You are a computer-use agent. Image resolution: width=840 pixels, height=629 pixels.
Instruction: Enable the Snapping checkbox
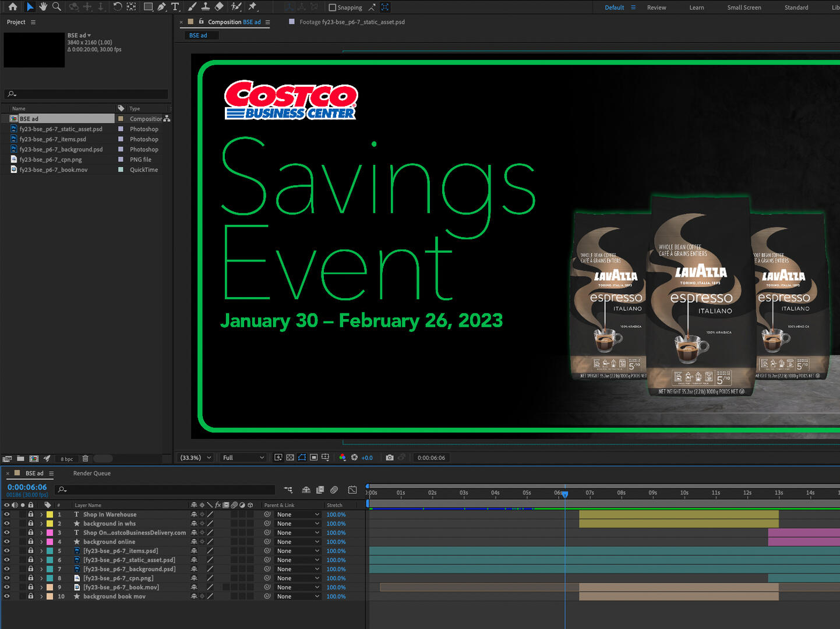(333, 8)
